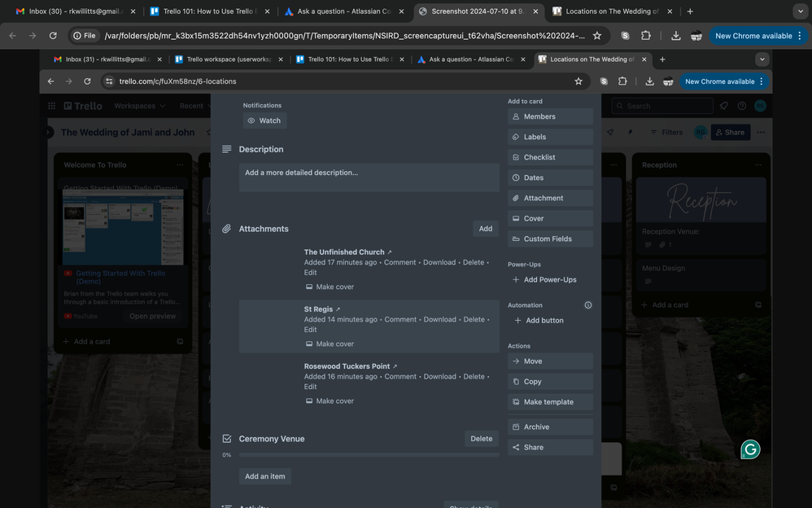
Task: Copy the card using the Copy action
Action: [x=550, y=381]
